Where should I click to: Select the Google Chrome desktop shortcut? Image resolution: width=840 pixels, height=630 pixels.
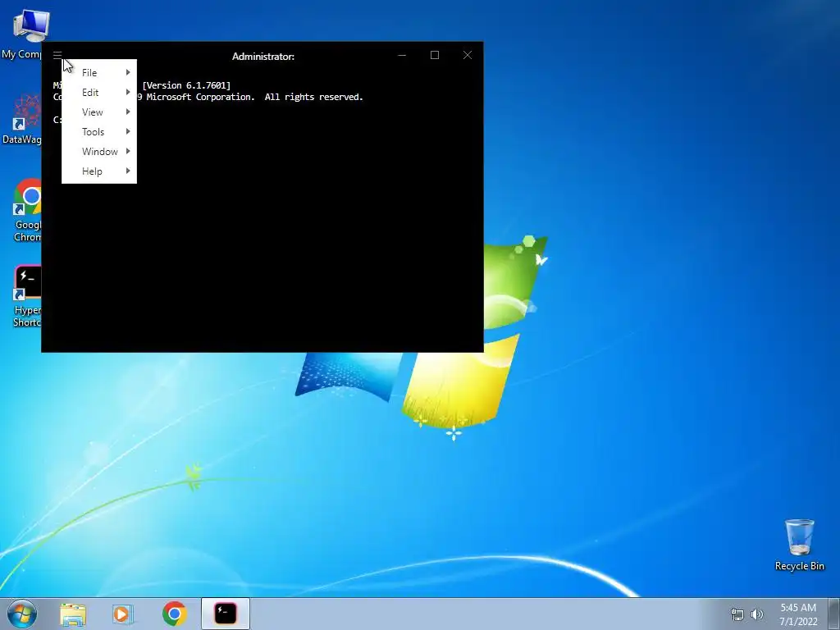click(27, 210)
